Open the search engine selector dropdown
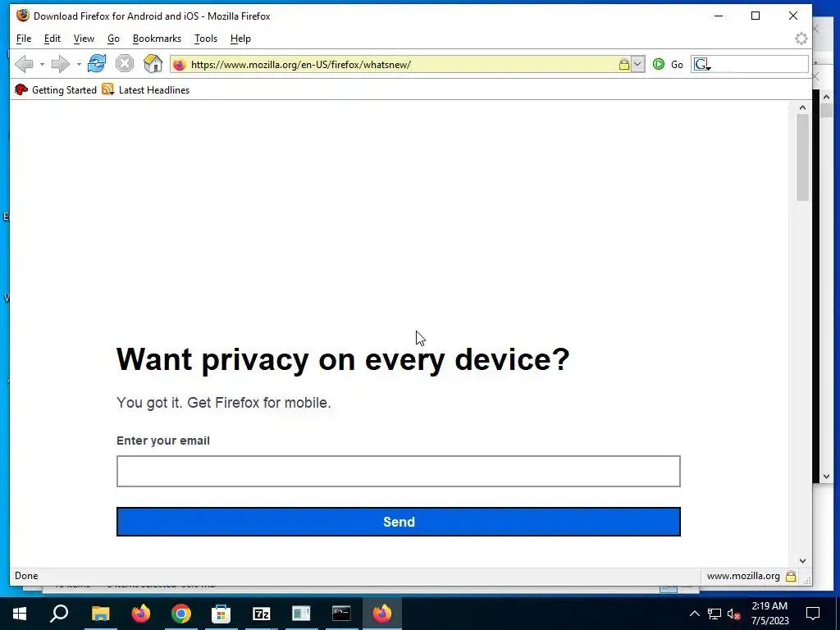 pos(702,65)
